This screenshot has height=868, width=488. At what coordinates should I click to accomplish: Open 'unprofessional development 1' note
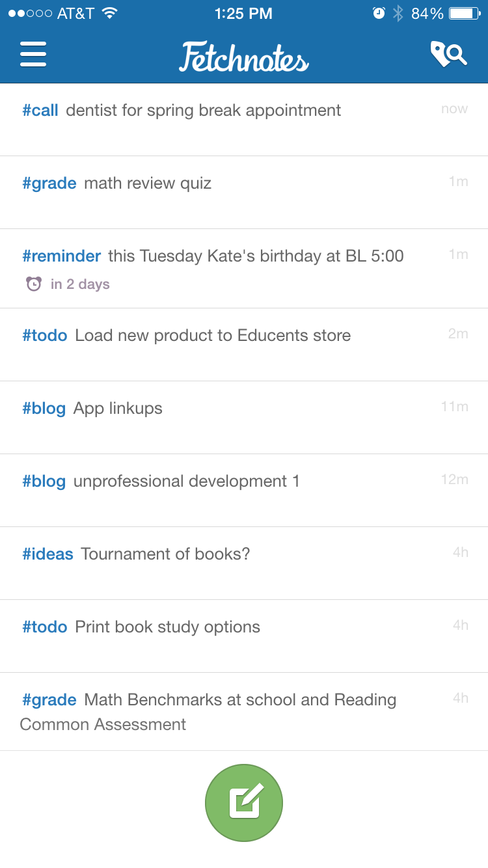tap(244, 491)
